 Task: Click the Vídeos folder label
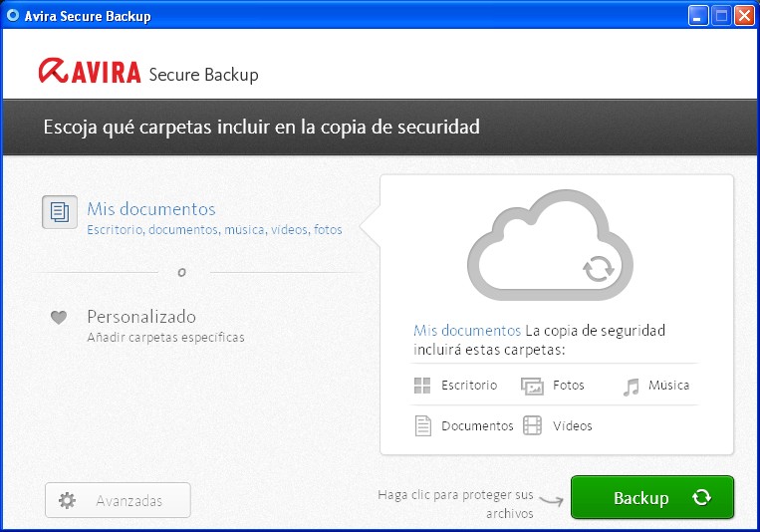[573, 425]
